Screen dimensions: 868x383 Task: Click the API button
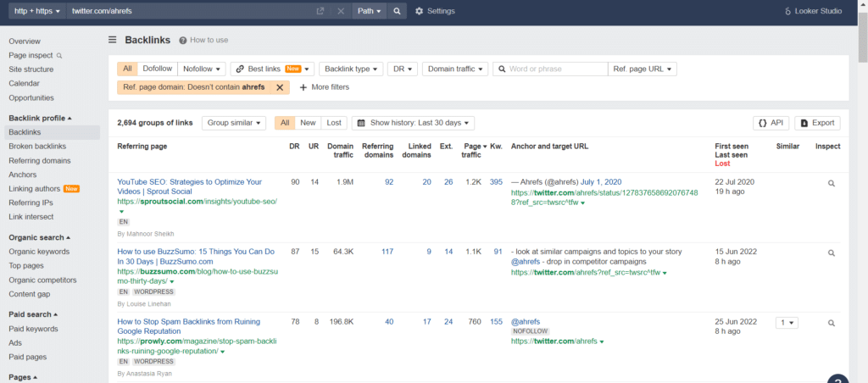click(771, 123)
